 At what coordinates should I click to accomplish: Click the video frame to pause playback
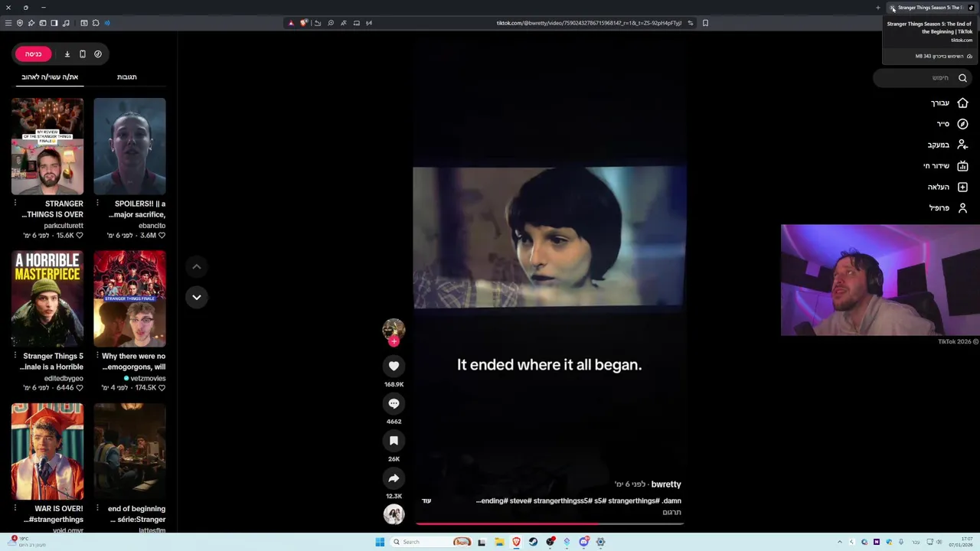pyautogui.click(x=549, y=237)
